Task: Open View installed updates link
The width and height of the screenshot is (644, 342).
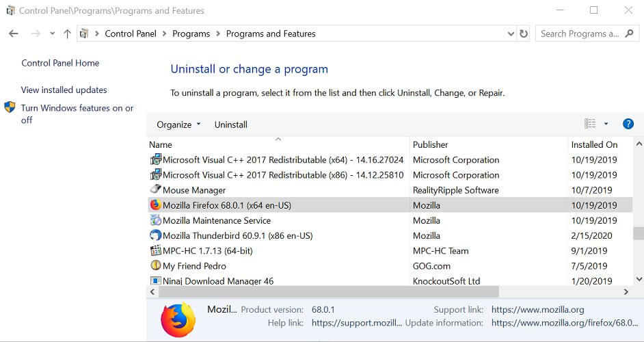Action: tap(64, 90)
